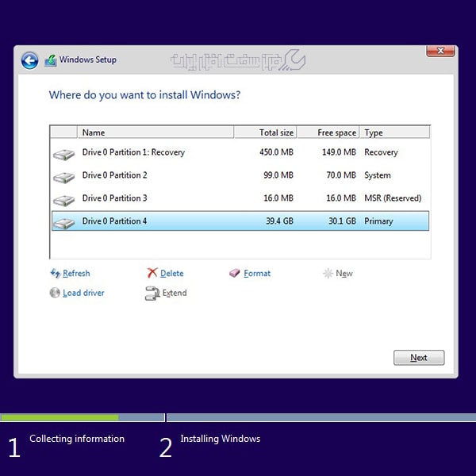Click the Refresh arrows icon
The width and height of the screenshot is (476, 476).
click(56, 273)
